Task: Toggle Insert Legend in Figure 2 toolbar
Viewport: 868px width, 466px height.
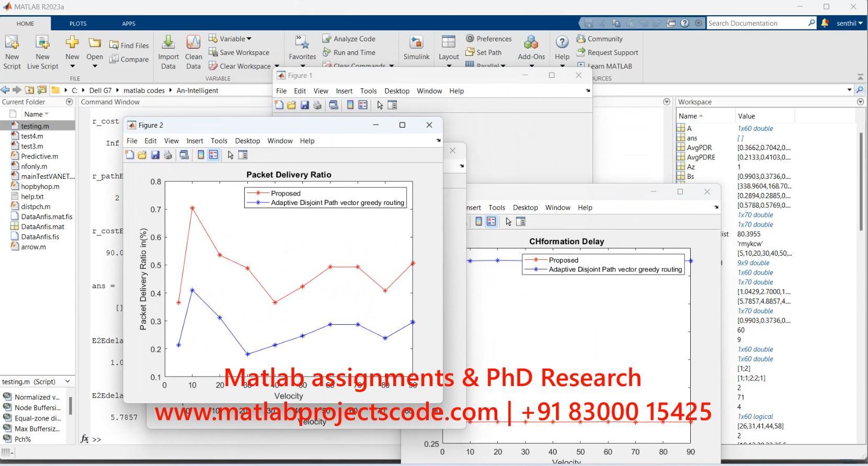Action: (x=213, y=155)
